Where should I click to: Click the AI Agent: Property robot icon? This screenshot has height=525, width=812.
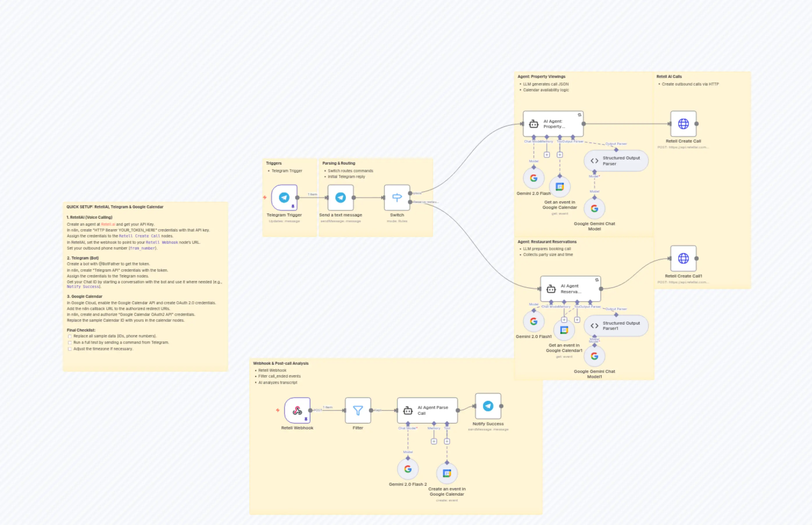pos(533,124)
